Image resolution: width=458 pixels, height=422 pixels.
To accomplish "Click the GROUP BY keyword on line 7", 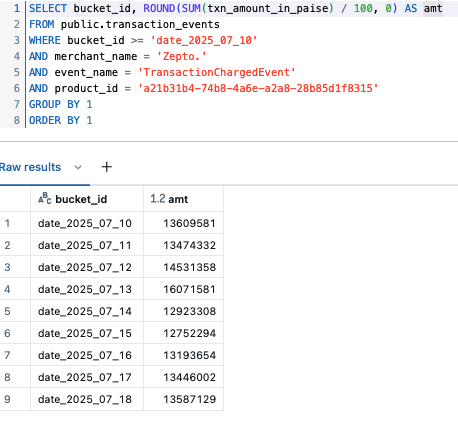I will pos(54,104).
